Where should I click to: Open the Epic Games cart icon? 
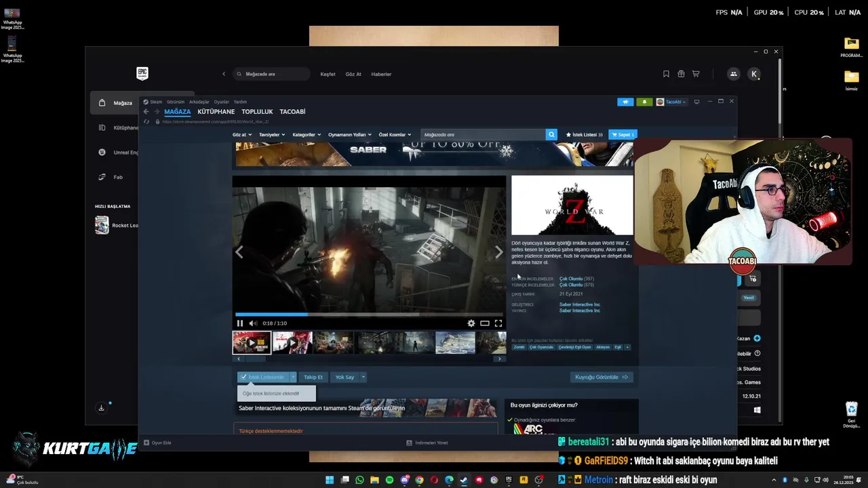[696, 74]
